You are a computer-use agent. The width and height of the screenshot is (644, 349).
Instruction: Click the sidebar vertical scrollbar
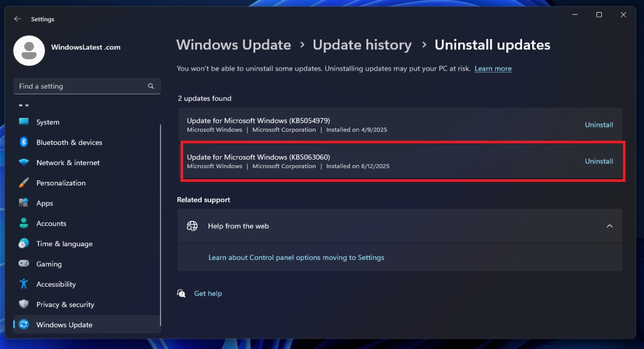(160, 225)
